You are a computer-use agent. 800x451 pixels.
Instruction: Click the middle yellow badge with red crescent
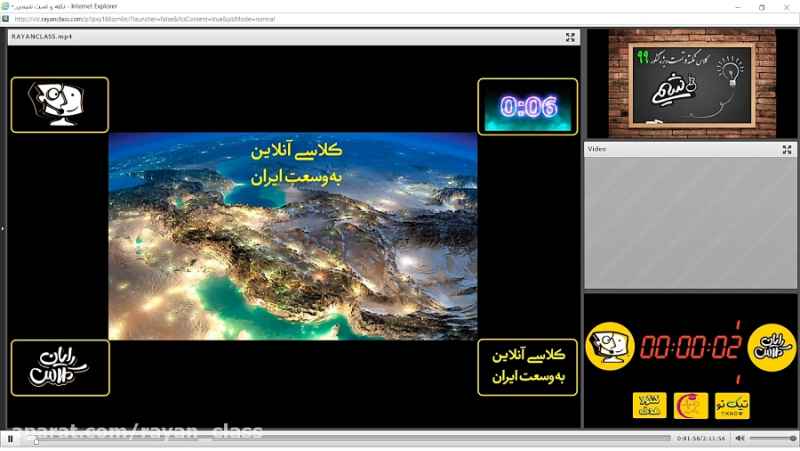[691, 406]
